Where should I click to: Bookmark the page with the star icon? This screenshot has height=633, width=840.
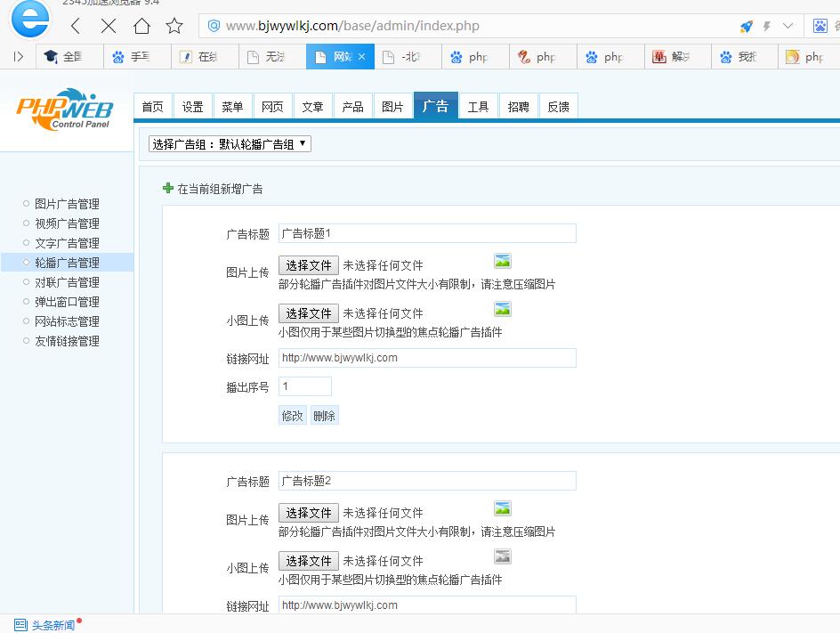pyautogui.click(x=174, y=26)
